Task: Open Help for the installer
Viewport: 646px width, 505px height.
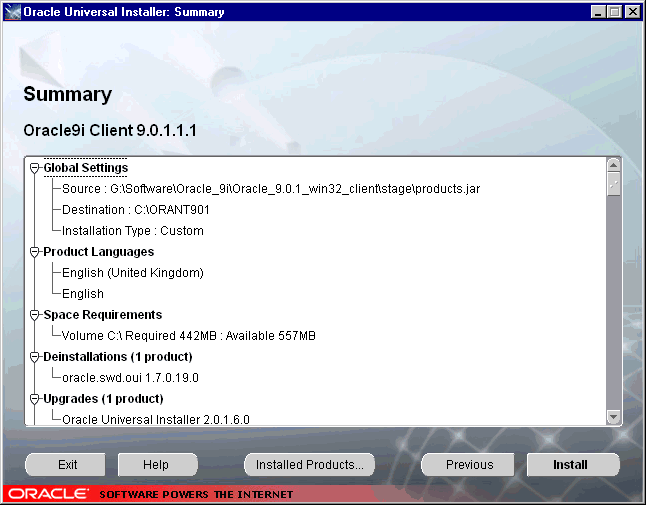Action: (157, 465)
